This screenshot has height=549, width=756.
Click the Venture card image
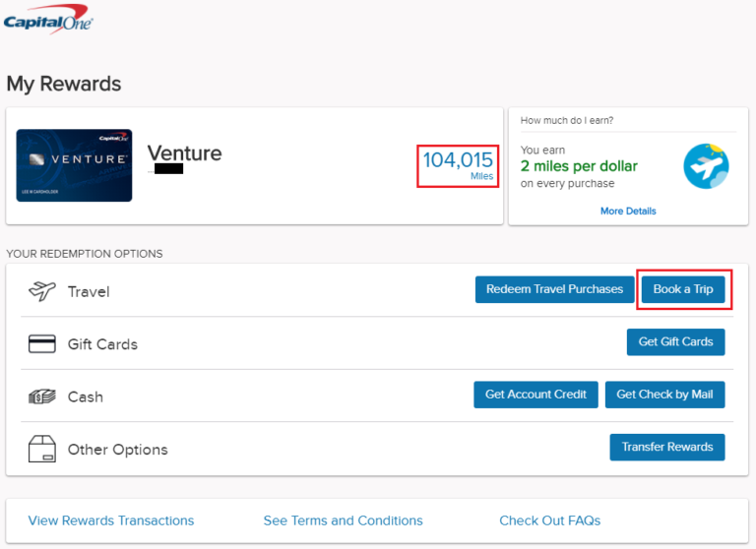pos(74,165)
